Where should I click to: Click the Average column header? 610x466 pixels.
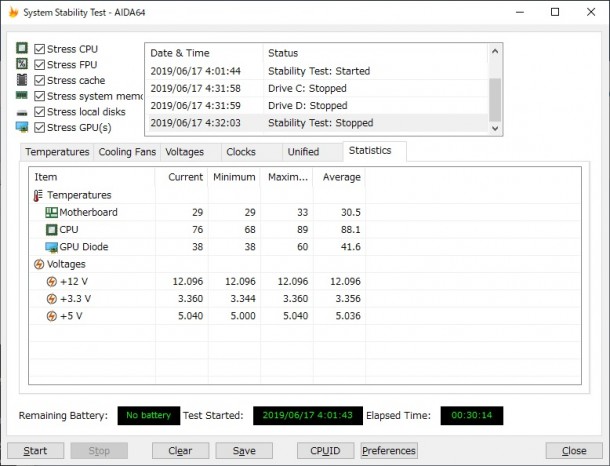point(339,177)
